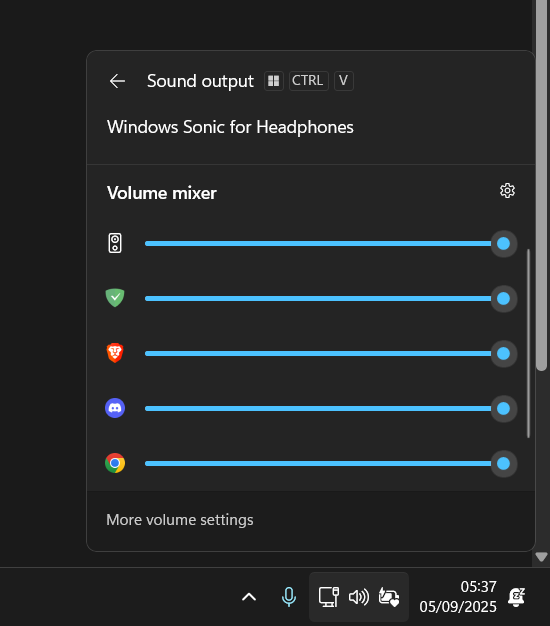Mute the green shield app icon

pos(115,298)
